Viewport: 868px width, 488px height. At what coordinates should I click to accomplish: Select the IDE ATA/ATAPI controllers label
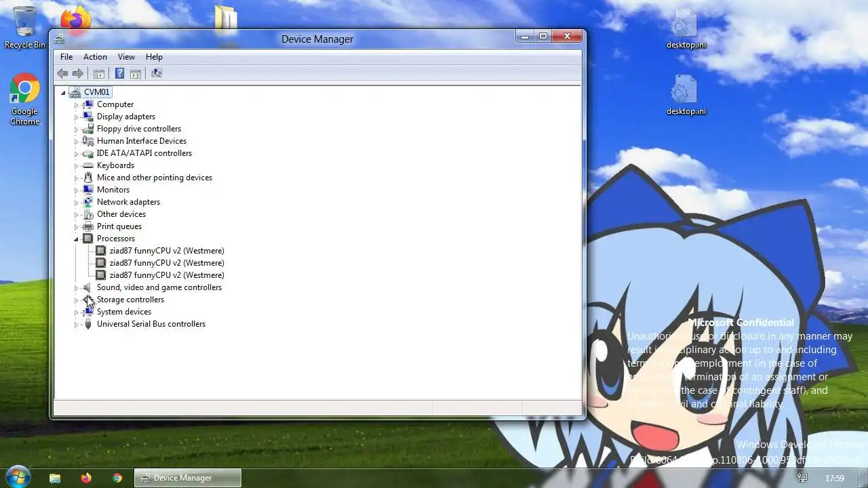point(144,153)
